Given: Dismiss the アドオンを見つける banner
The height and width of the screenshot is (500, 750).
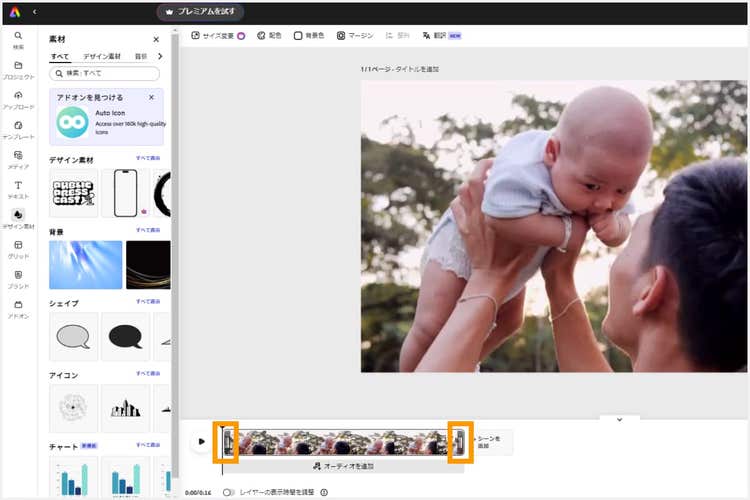Looking at the screenshot, I should [151, 97].
